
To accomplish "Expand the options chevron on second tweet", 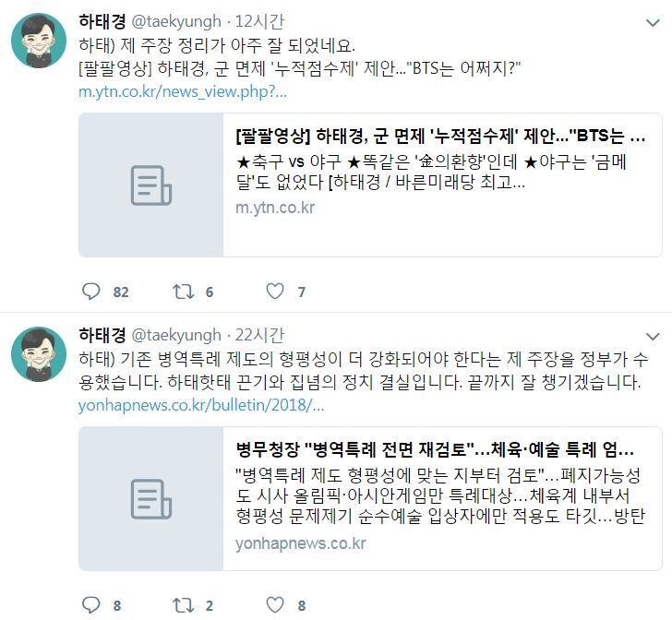I will coord(653,337).
